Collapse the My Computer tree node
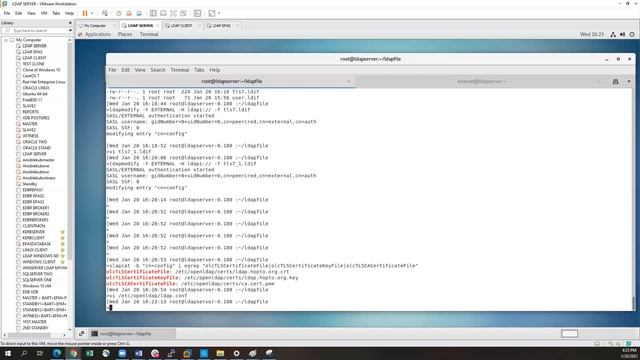Image resolution: width=640 pixels, height=360 pixels. point(6,40)
